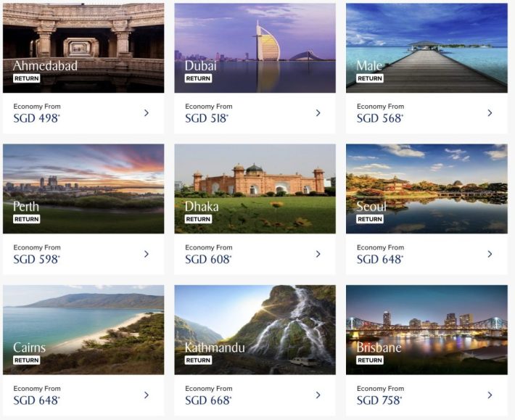
Task: Click the Brisbane SGD 758 arrow
Action: click(490, 395)
